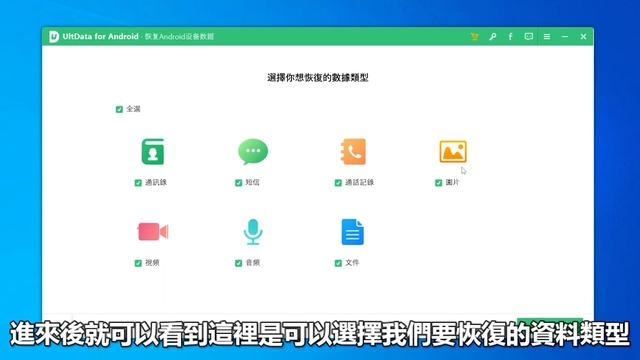Image resolution: width=640 pixels, height=360 pixels.
Task: Click the key register icon
Action: click(x=493, y=36)
